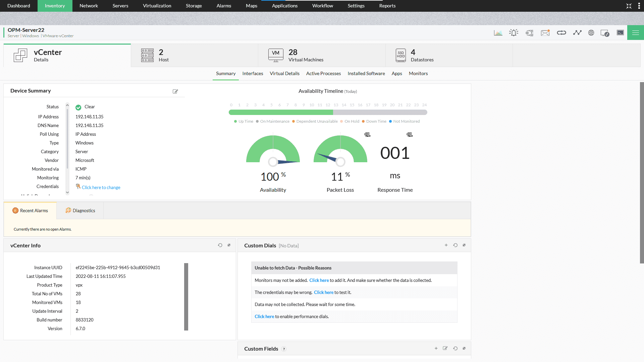Screen dimensions: 644x362
Task: Open the green hamburger menu
Action: (635, 33)
